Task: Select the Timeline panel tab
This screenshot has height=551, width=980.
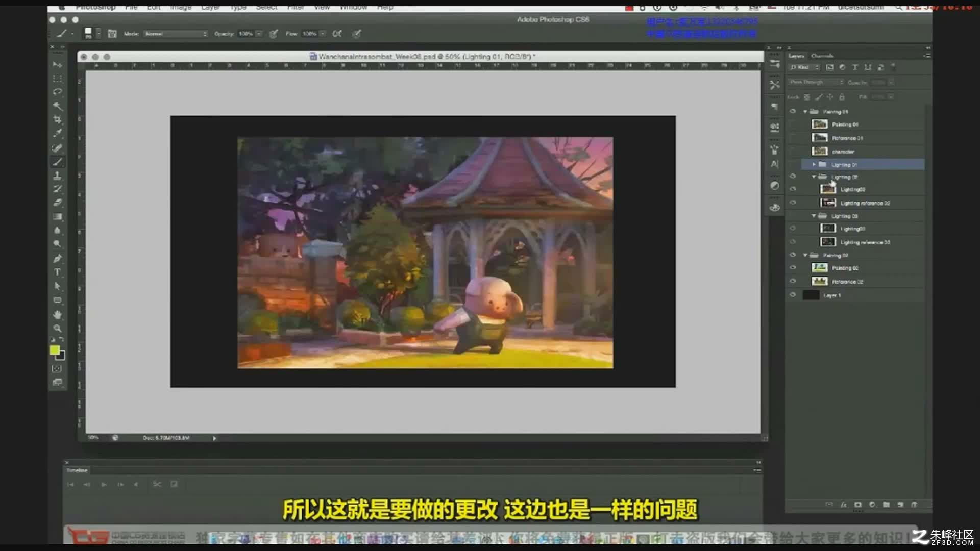Action: pos(77,470)
